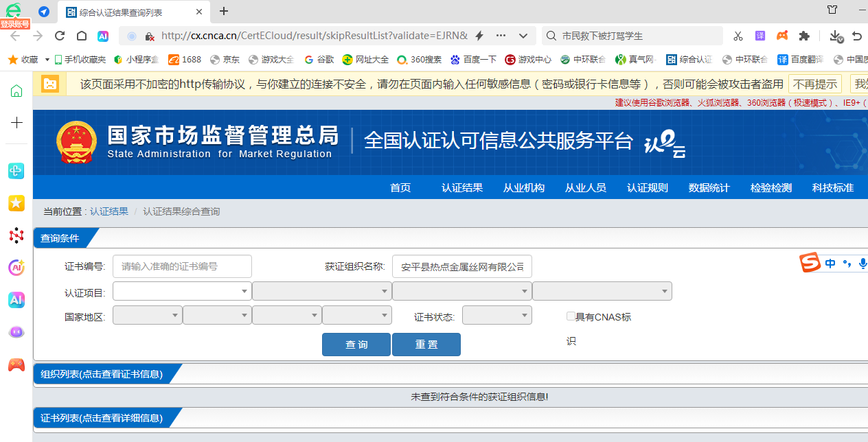868x442 pixels.
Task: Open the red game controller sidebar icon
Action: [x=16, y=364]
